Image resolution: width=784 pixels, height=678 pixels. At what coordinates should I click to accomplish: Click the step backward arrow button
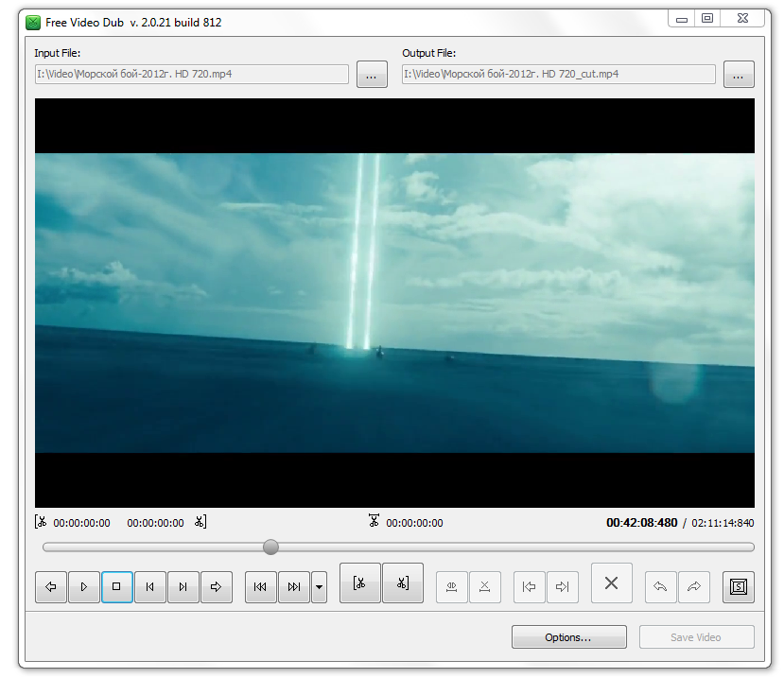51,587
